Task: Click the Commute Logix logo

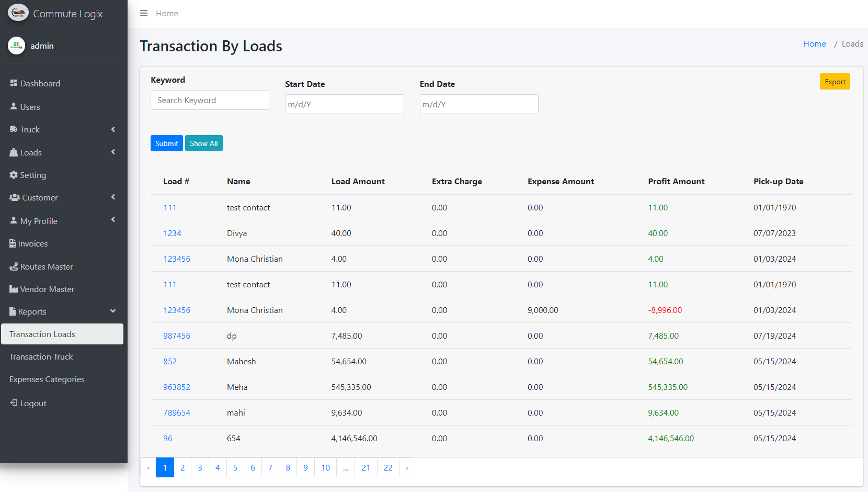Action: [x=18, y=13]
